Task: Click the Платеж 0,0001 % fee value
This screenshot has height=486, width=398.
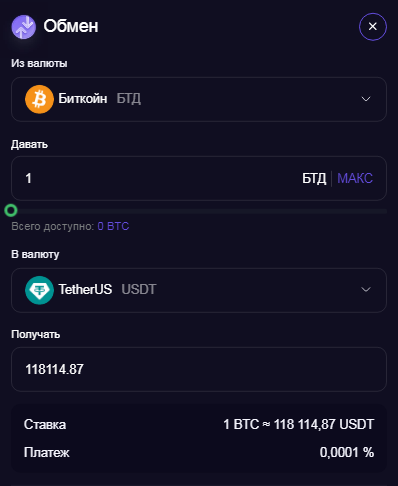Action: (347, 453)
